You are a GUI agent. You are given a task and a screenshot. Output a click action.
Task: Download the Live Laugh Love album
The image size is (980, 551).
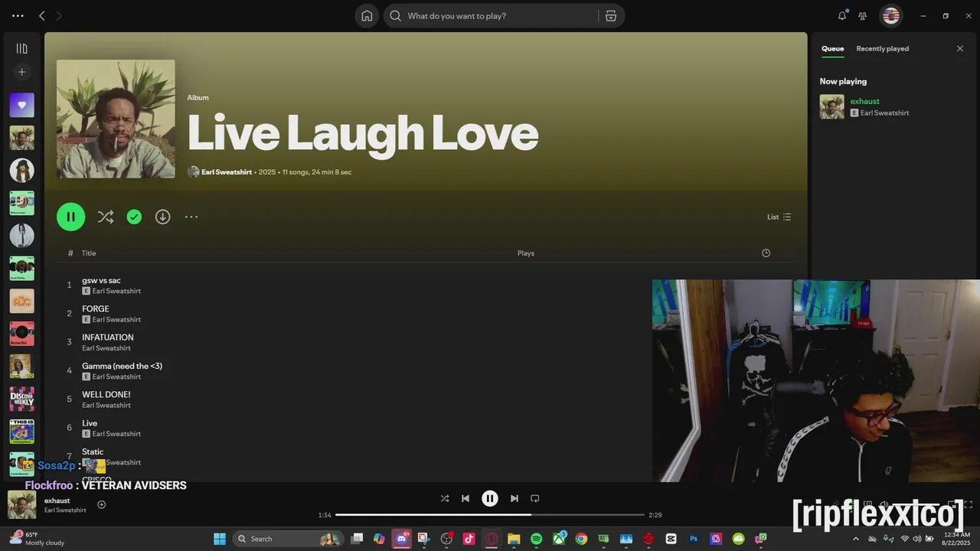click(162, 217)
